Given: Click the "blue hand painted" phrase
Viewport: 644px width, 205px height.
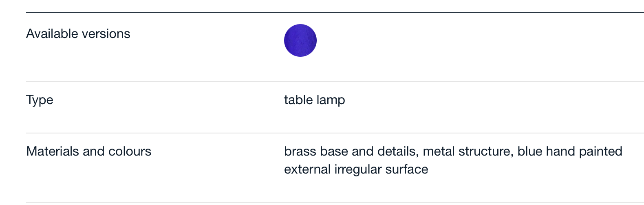Looking at the screenshot, I should point(570,152).
